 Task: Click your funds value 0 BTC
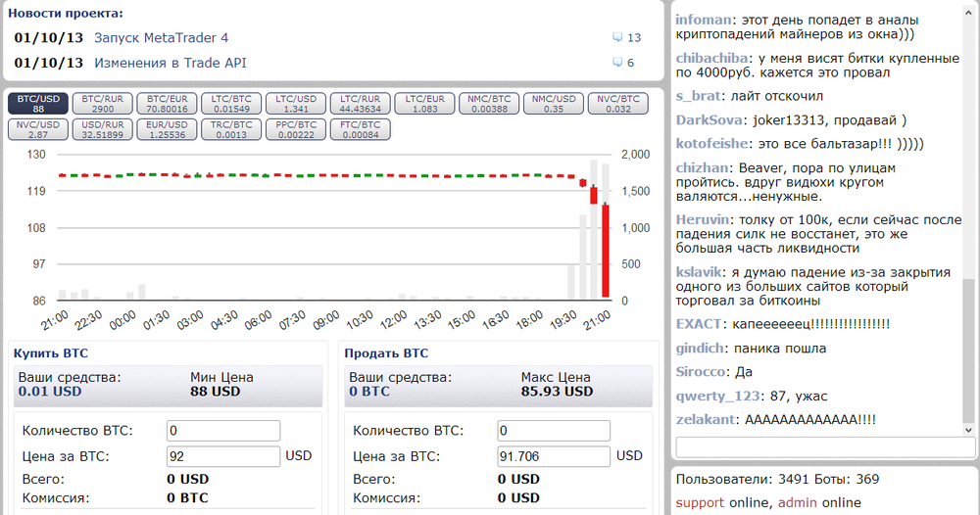[x=368, y=392]
